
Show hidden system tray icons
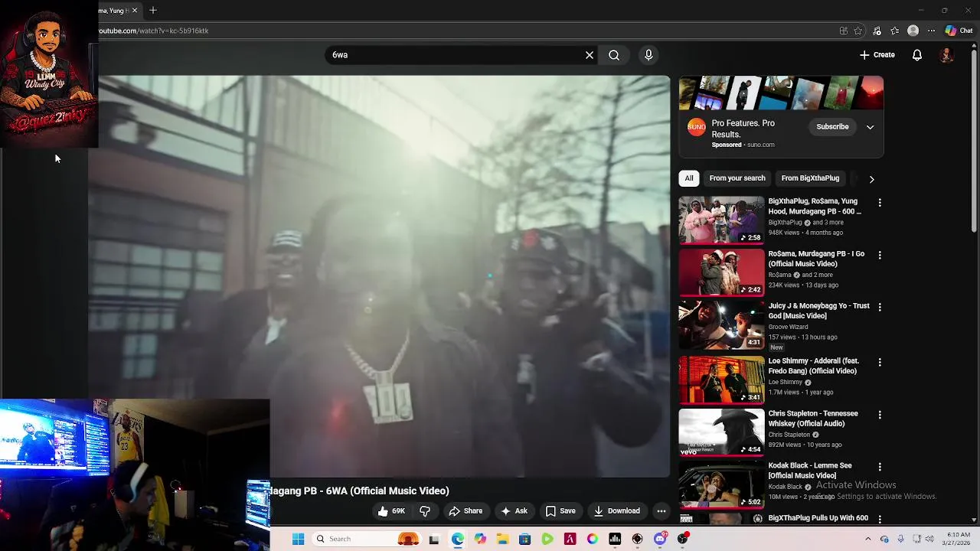point(867,539)
